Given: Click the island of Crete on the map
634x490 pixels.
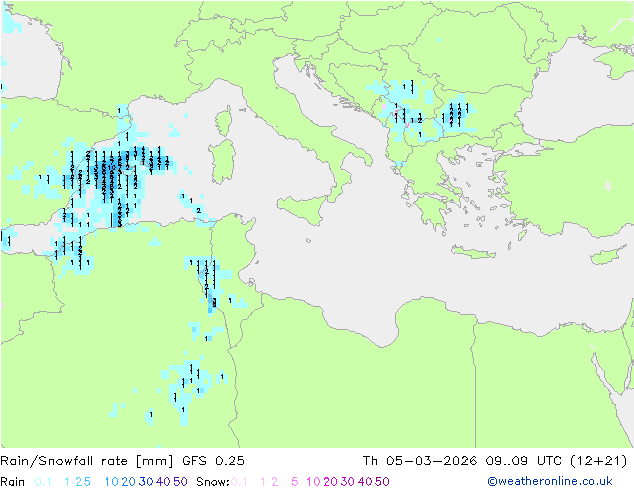Looking at the screenshot, I should point(473,252).
